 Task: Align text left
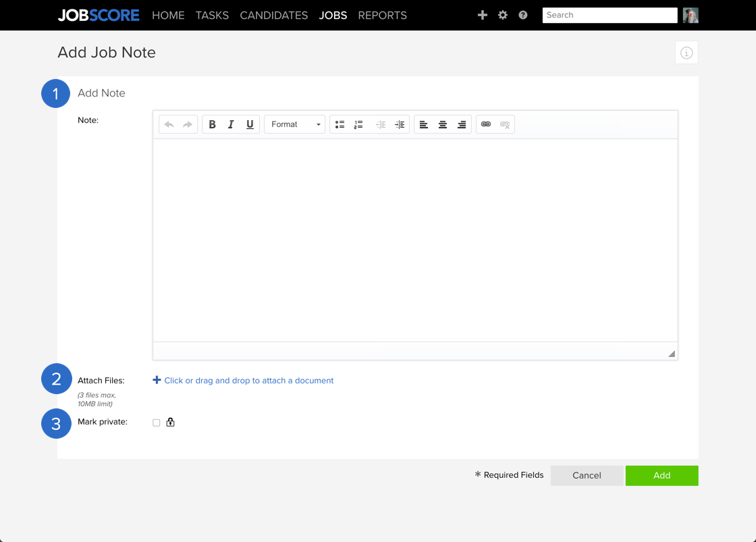click(x=424, y=124)
